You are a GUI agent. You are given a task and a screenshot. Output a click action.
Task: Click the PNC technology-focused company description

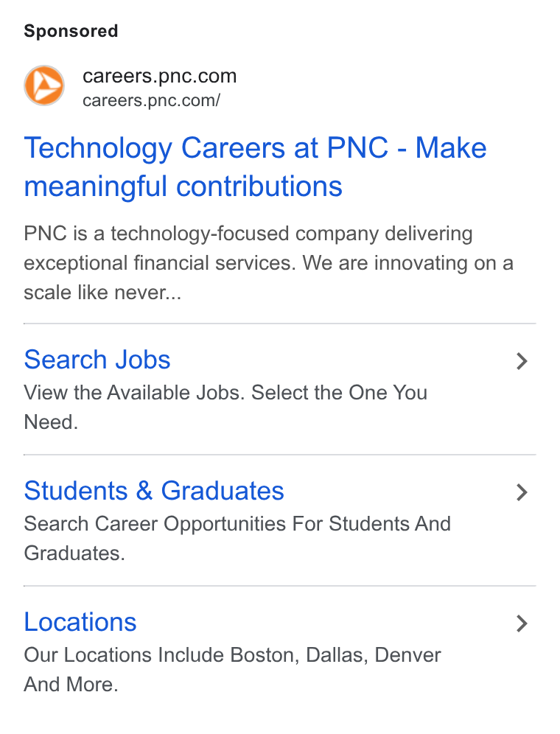click(269, 263)
